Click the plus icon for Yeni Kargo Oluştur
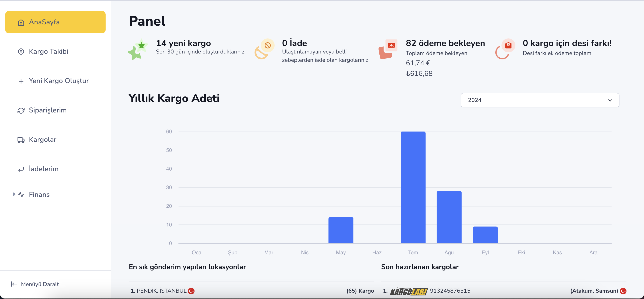This screenshot has width=644, height=299. [x=21, y=81]
